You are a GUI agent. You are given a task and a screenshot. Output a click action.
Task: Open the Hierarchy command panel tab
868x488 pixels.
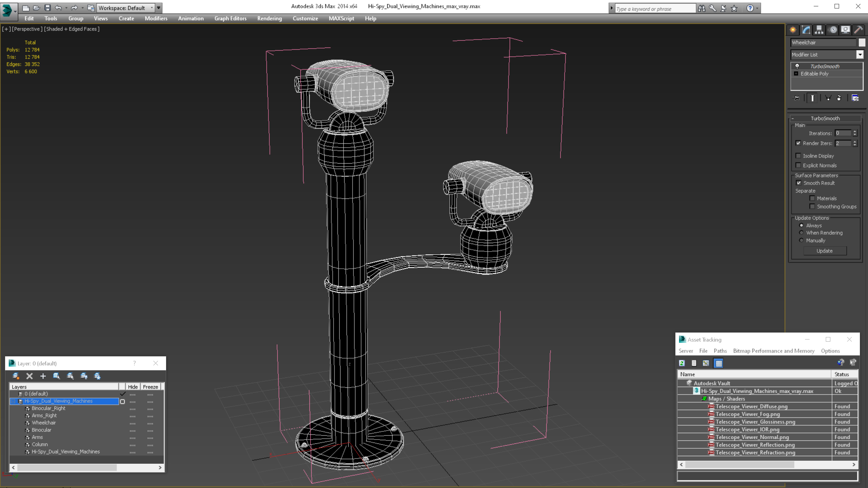(x=819, y=30)
